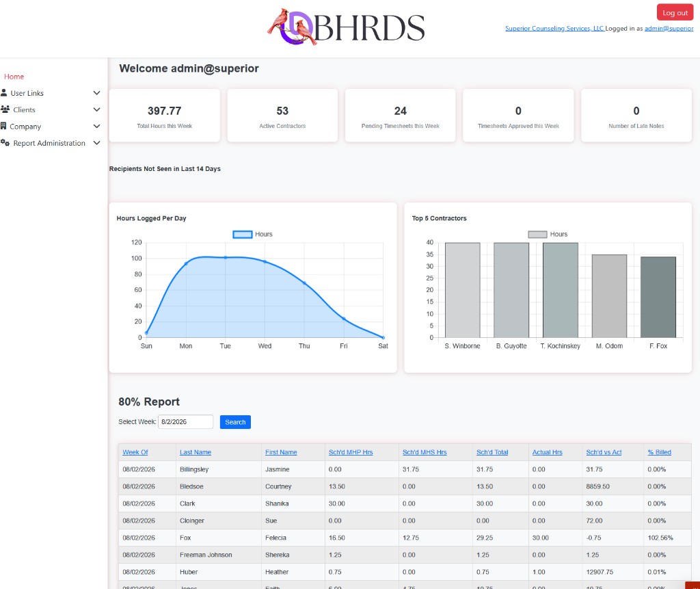Open the Home menu item

point(14,77)
